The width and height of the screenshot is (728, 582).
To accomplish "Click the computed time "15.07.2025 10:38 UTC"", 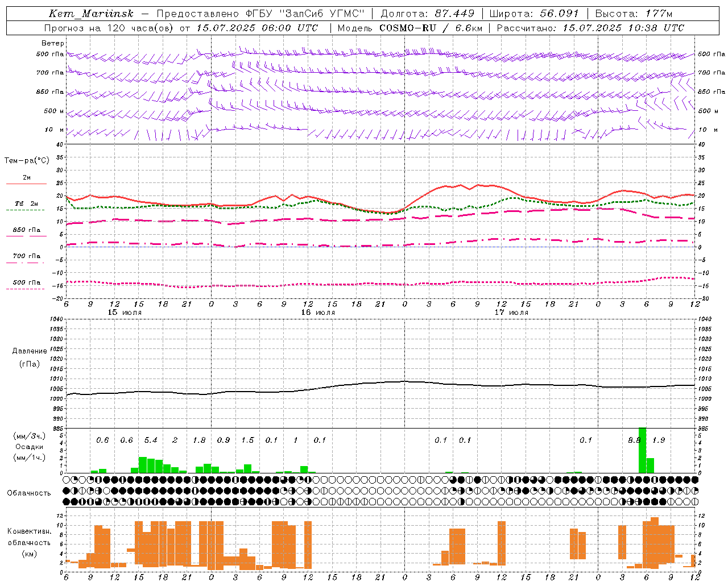I will [623, 28].
